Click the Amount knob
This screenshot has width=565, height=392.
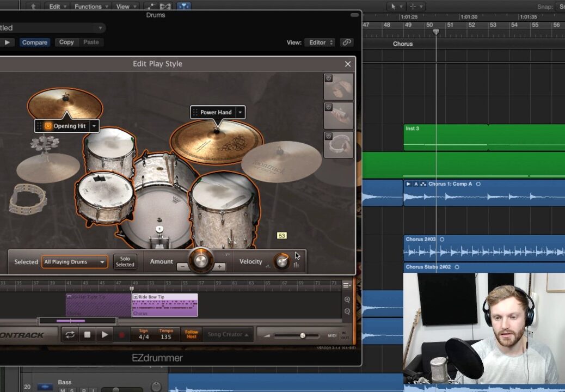pos(201,260)
